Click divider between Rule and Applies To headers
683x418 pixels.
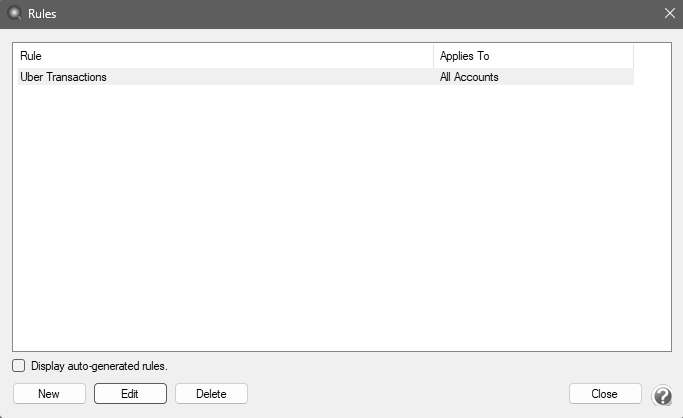(433, 56)
